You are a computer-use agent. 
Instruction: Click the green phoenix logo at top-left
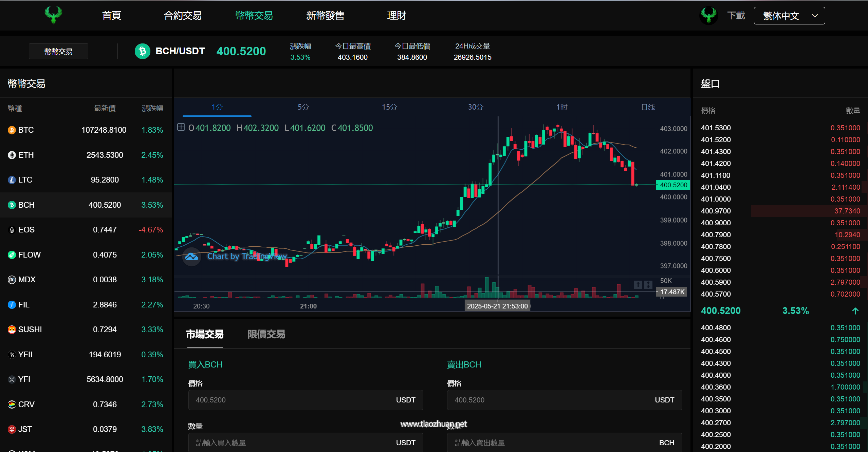pos(53,15)
